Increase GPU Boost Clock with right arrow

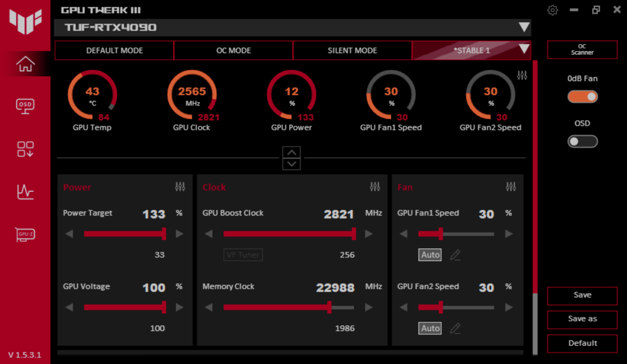(x=369, y=234)
